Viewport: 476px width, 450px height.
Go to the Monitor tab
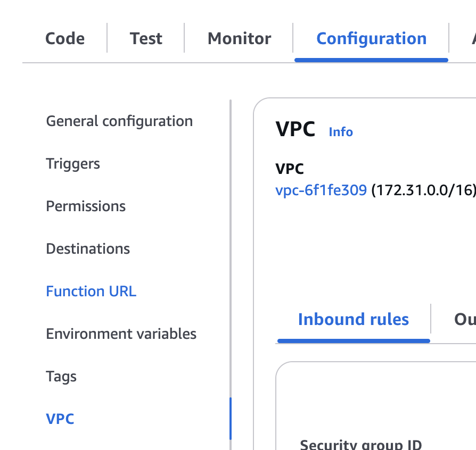click(x=239, y=38)
